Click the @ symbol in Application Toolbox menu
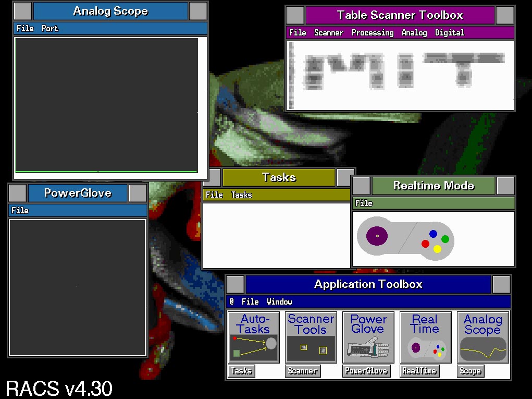Image resolution: width=532 pixels, height=399 pixels. [x=231, y=301]
